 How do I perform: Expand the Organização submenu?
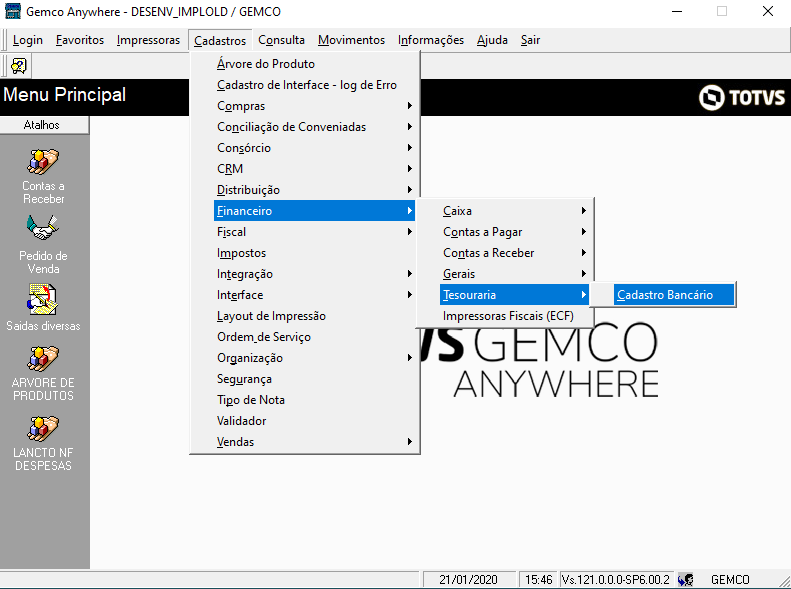coord(314,358)
